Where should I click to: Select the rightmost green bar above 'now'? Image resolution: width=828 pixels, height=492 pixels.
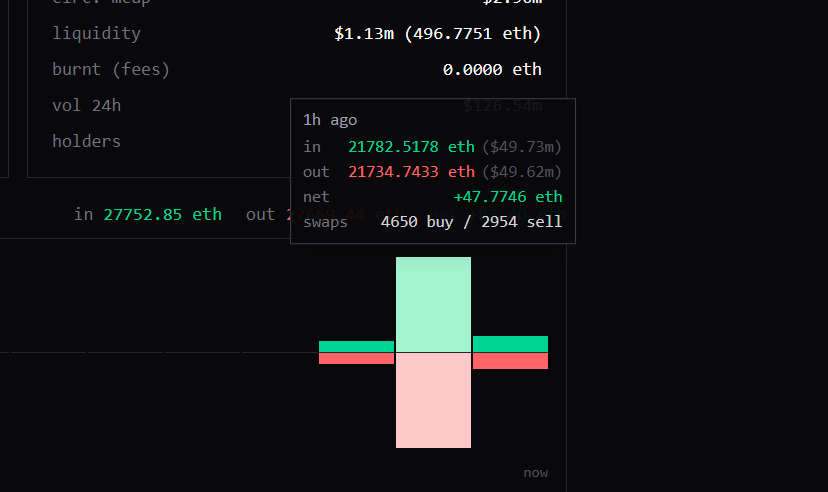(x=510, y=344)
